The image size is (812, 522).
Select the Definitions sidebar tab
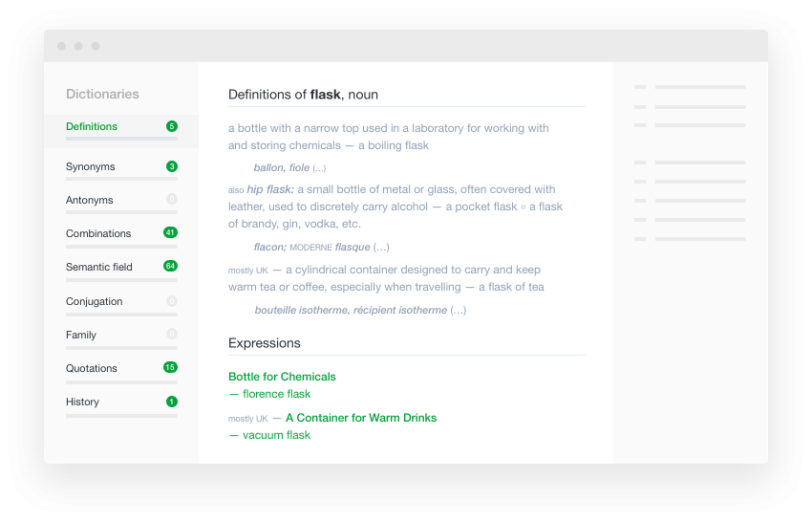[x=92, y=126]
